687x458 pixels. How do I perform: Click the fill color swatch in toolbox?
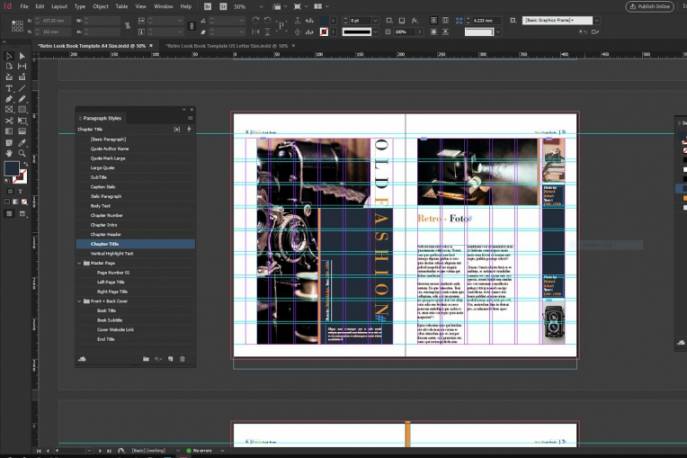(11, 169)
